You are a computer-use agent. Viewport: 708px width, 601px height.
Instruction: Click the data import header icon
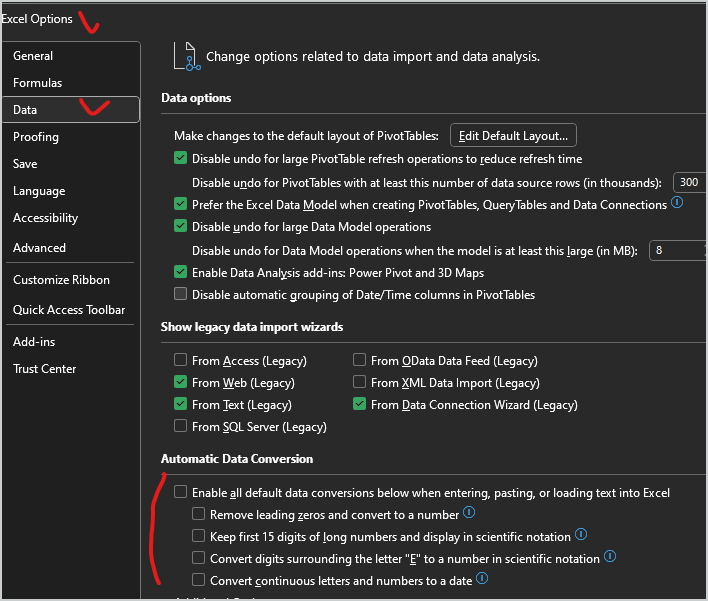(187, 55)
